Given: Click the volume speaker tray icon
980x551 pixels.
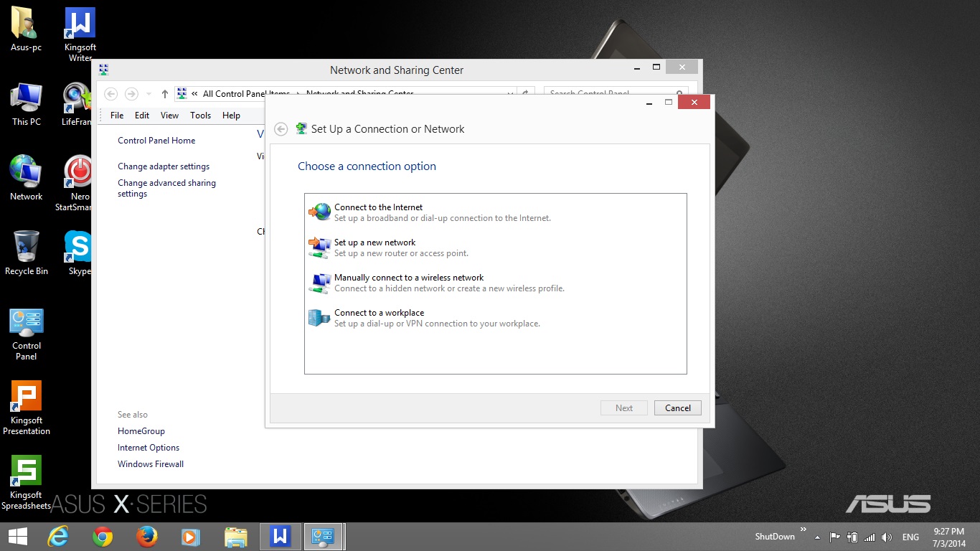Looking at the screenshot, I should 887,537.
